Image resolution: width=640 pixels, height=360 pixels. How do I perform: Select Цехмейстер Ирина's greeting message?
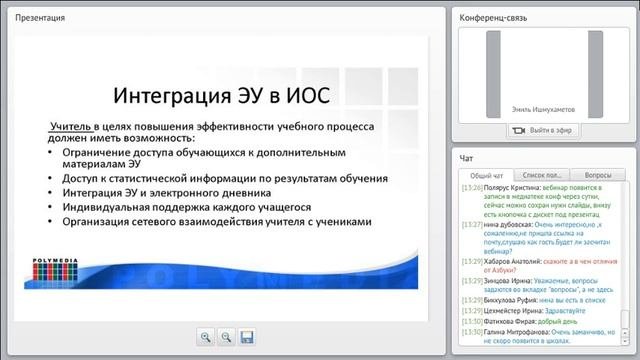coord(524,311)
